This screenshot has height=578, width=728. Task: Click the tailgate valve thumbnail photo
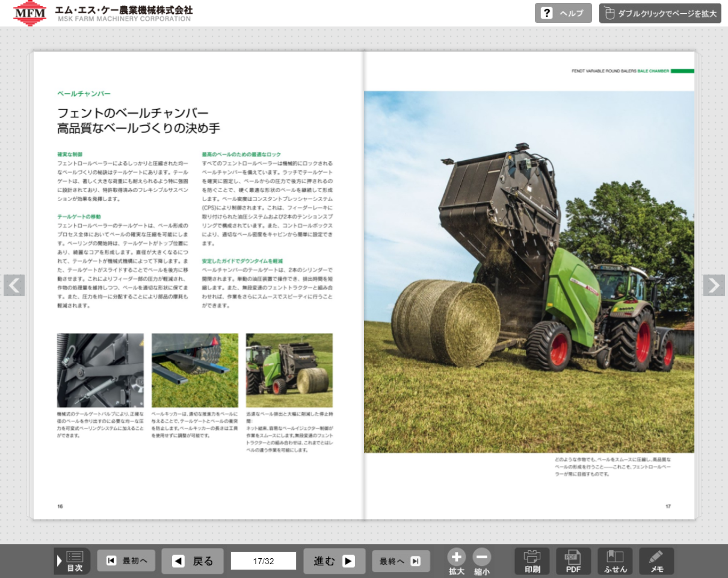(x=100, y=370)
